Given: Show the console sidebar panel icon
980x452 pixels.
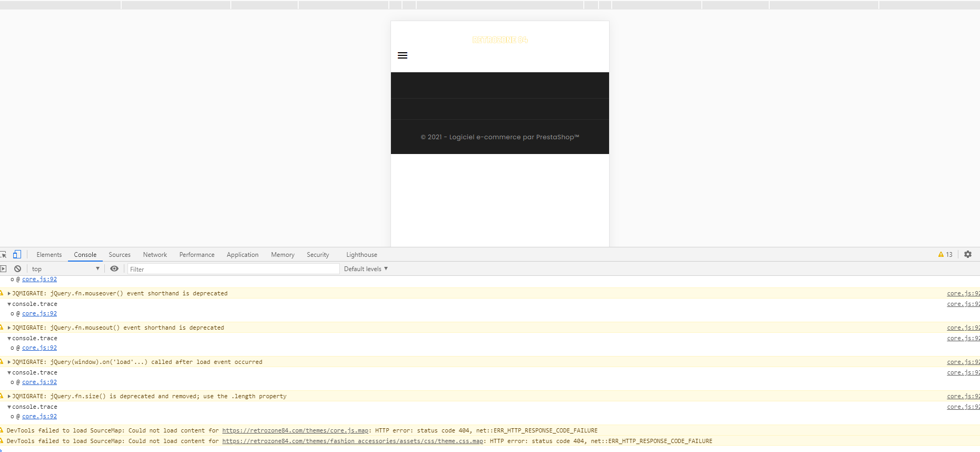Looking at the screenshot, I should coord(3,268).
